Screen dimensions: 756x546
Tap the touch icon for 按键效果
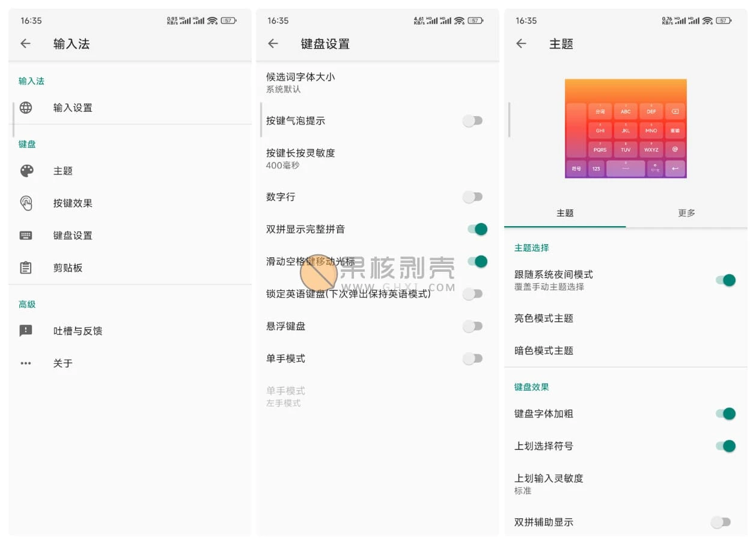[26, 203]
